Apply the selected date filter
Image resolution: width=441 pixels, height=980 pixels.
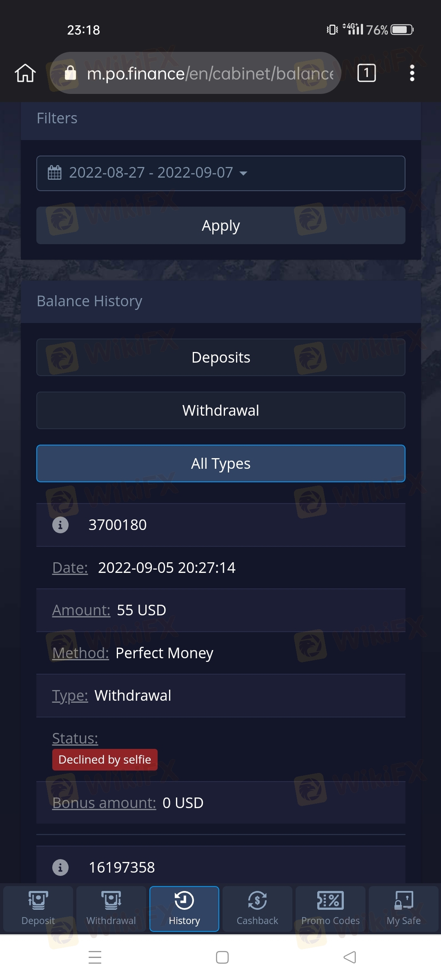(221, 225)
